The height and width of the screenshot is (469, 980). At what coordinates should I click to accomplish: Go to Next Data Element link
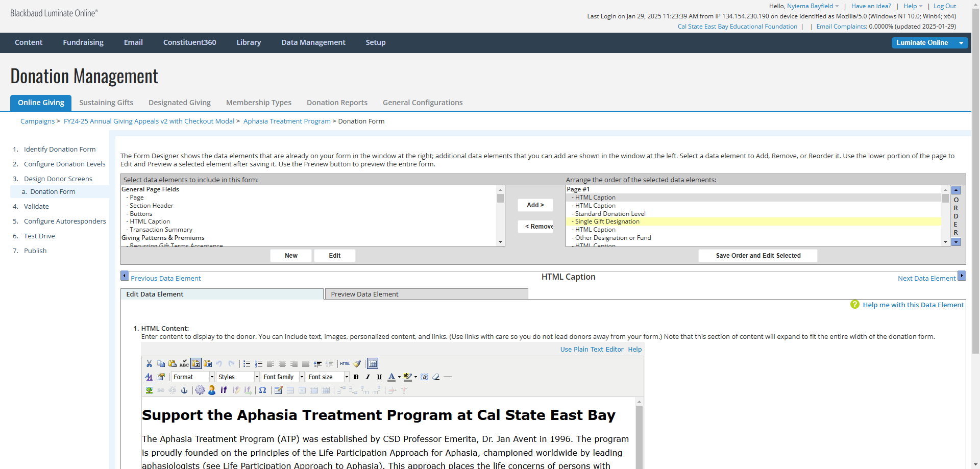(x=926, y=278)
